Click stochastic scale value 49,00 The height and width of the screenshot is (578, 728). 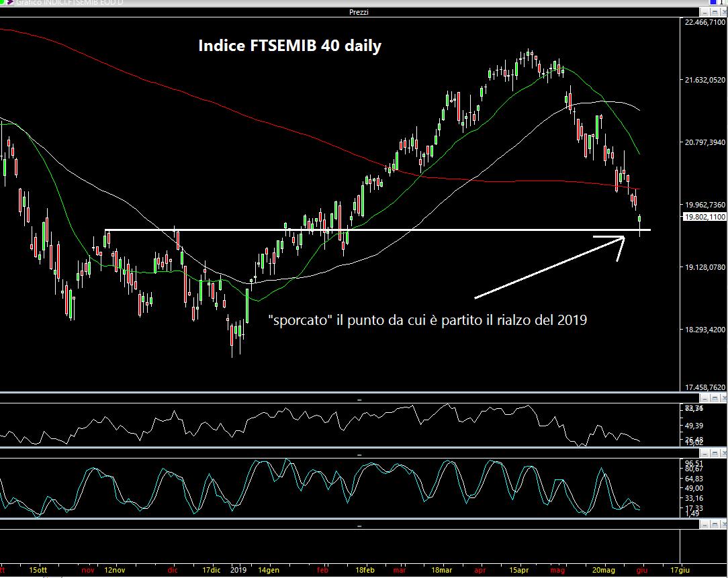pyautogui.click(x=694, y=489)
